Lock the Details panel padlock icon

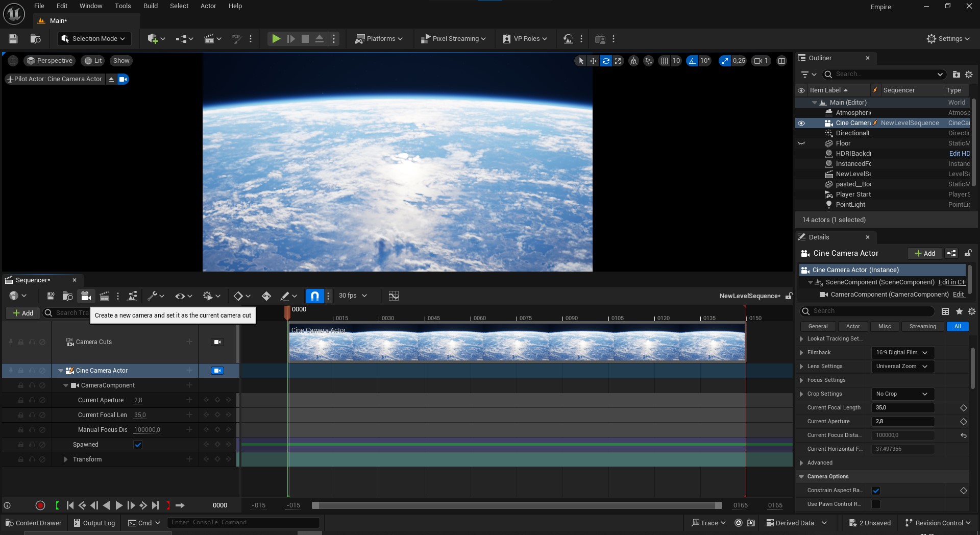(x=968, y=253)
